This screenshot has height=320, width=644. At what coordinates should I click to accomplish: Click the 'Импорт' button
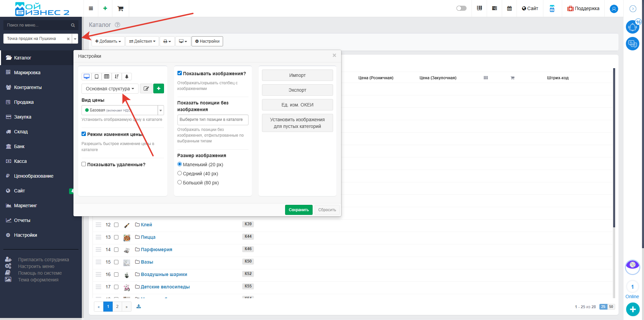click(x=297, y=75)
